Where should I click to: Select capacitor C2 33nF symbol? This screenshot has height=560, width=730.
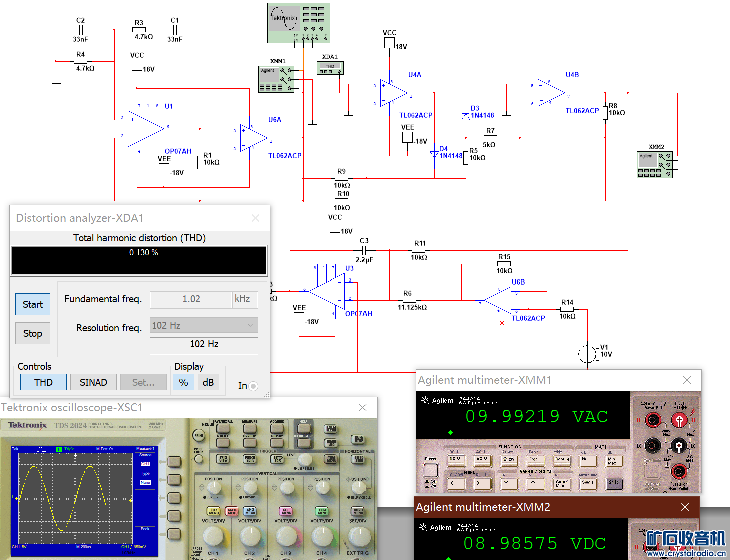point(80,30)
